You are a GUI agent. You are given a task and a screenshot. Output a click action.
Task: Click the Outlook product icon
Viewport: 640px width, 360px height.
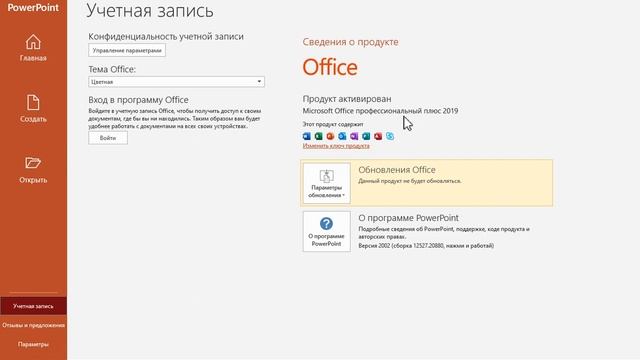pyautogui.click(x=342, y=136)
